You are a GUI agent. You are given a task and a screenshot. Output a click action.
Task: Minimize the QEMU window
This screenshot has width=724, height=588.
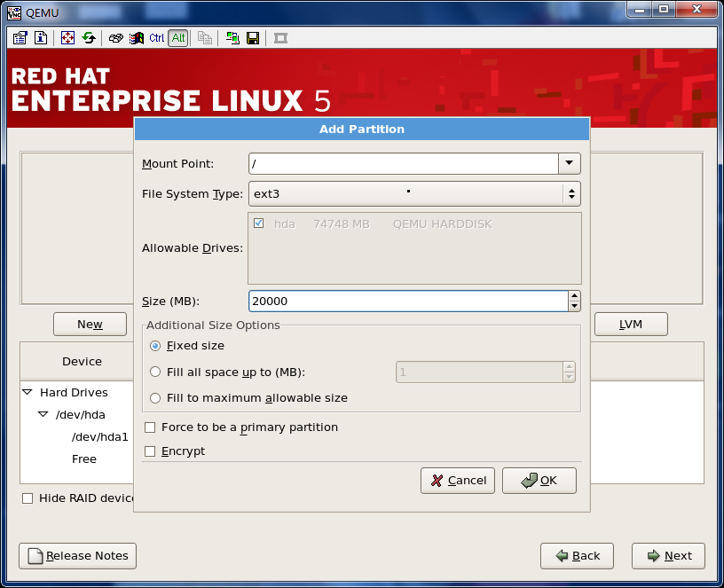tap(640, 9)
